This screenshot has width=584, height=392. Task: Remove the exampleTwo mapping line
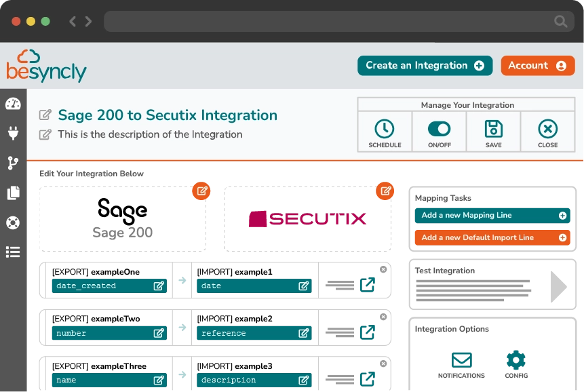(383, 317)
